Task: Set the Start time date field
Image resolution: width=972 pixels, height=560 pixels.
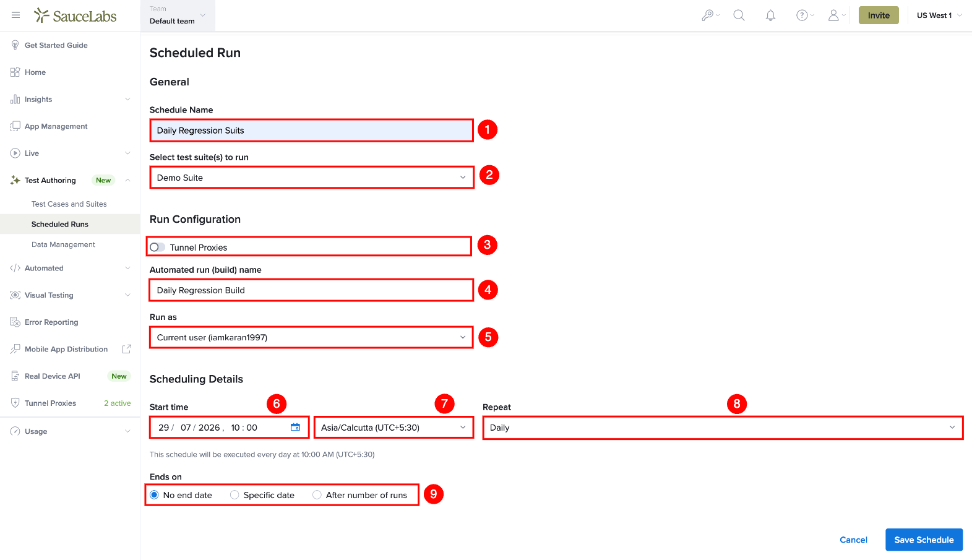Action: [x=229, y=428]
